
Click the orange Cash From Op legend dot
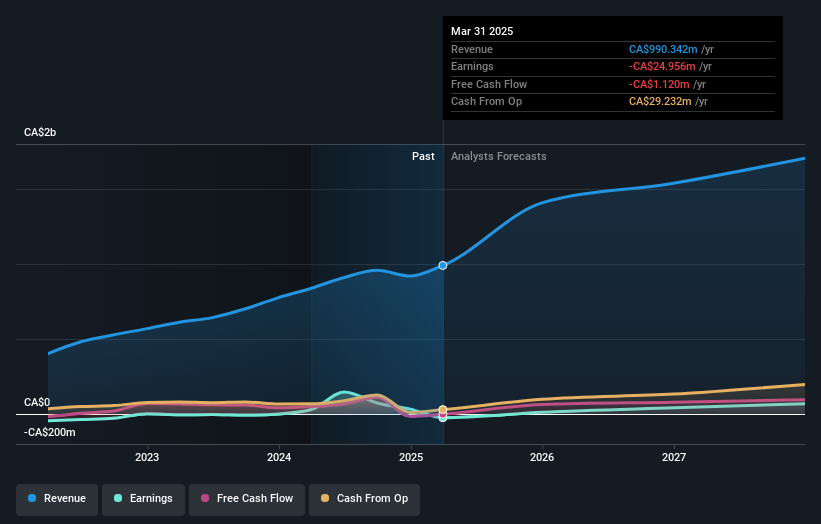click(325, 498)
